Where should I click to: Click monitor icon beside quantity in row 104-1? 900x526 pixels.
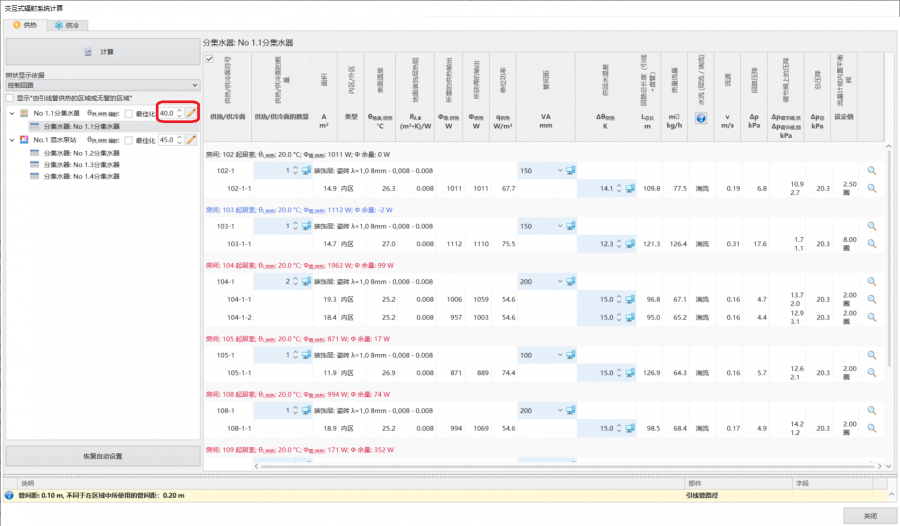[x=304, y=283]
